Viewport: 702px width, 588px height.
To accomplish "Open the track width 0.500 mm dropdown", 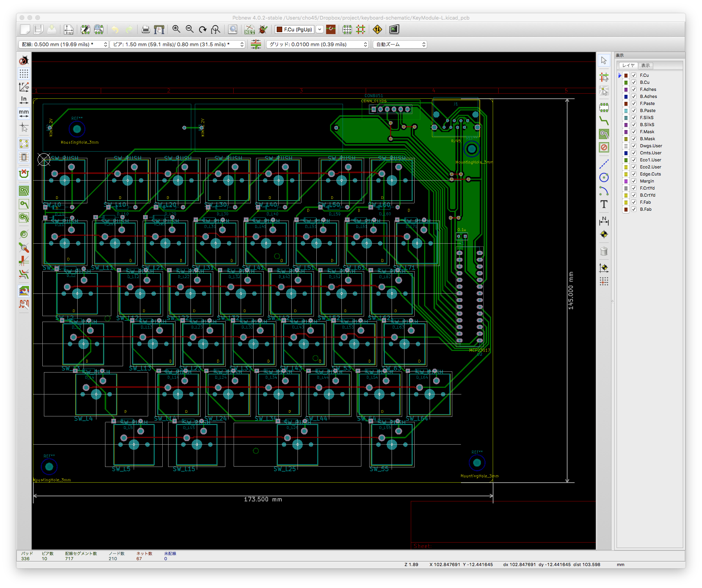I will coord(63,45).
